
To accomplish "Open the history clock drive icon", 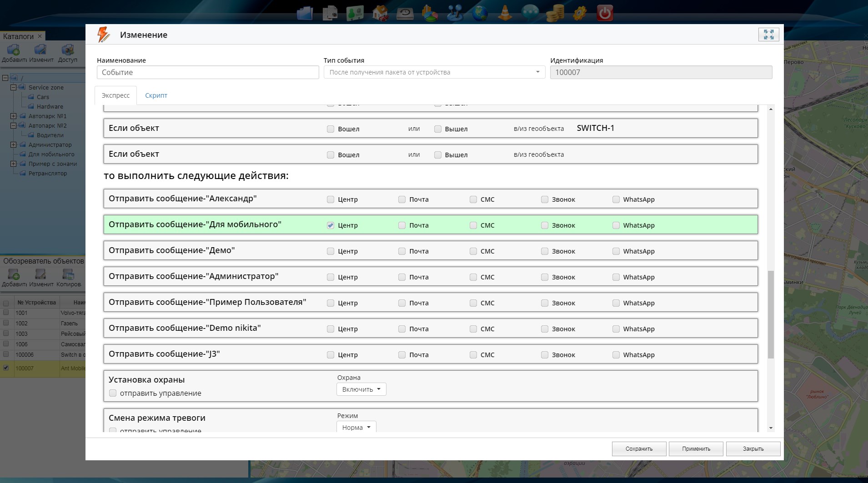I will coord(405,13).
